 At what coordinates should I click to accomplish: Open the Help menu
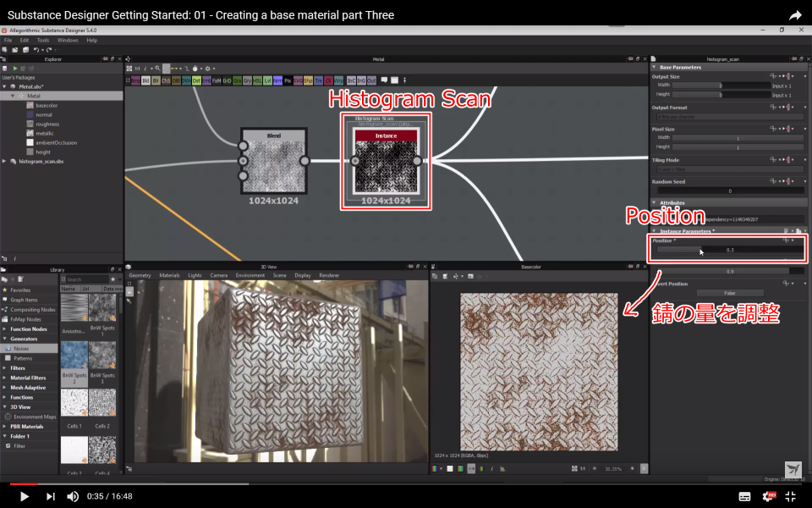pyautogui.click(x=91, y=40)
